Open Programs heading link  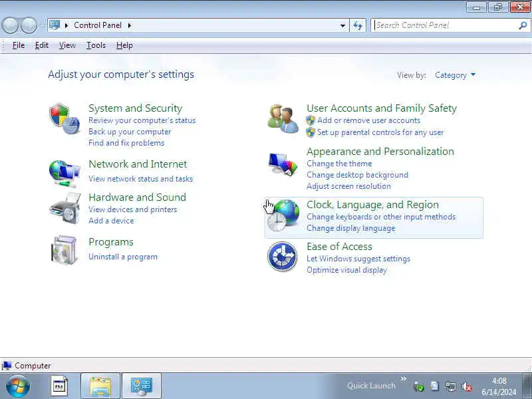[x=111, y=242]
